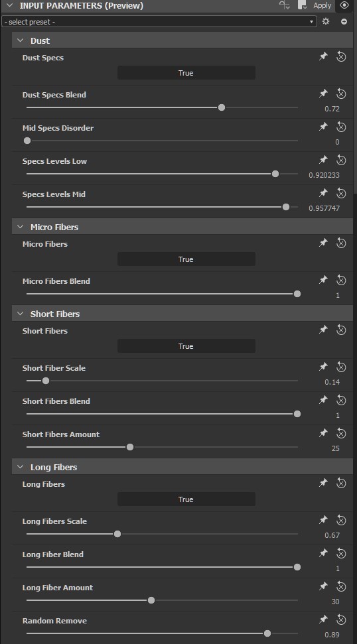
Task: Collapse the Long Fibers group
Action: (20, 467)
